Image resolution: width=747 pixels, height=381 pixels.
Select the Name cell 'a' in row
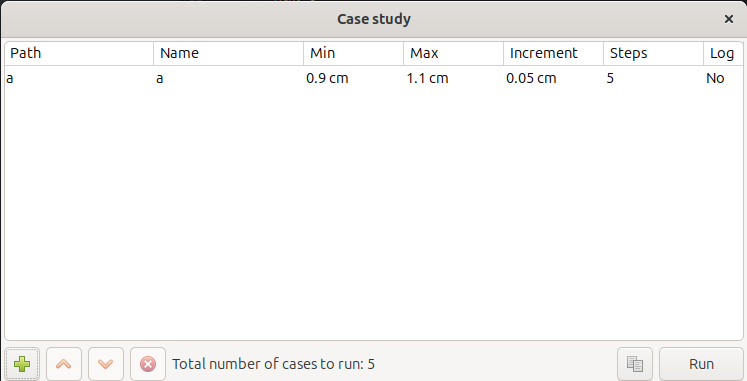pyautogui.click(x=229, y=78)
